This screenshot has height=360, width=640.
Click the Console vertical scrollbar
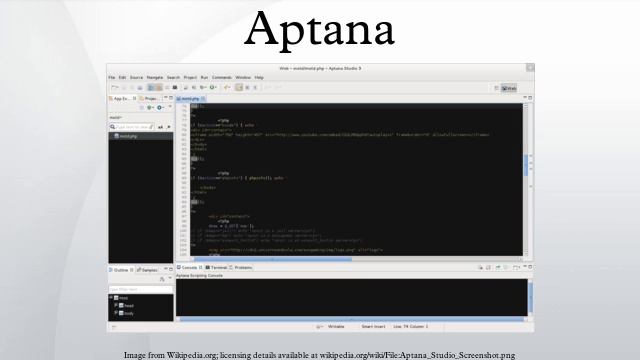pos(531,298)
